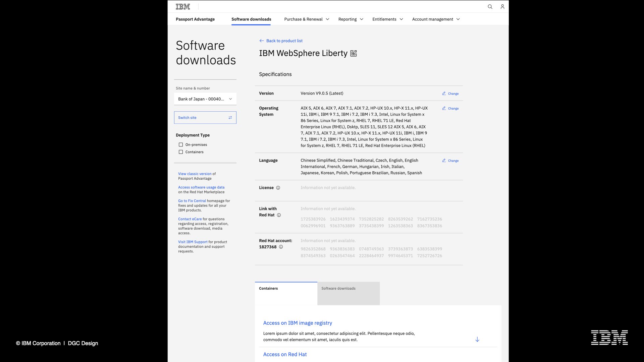Click the back arrow icon near product list
The height and width of the screenshot is (362, 644).
tap(262, 41)
